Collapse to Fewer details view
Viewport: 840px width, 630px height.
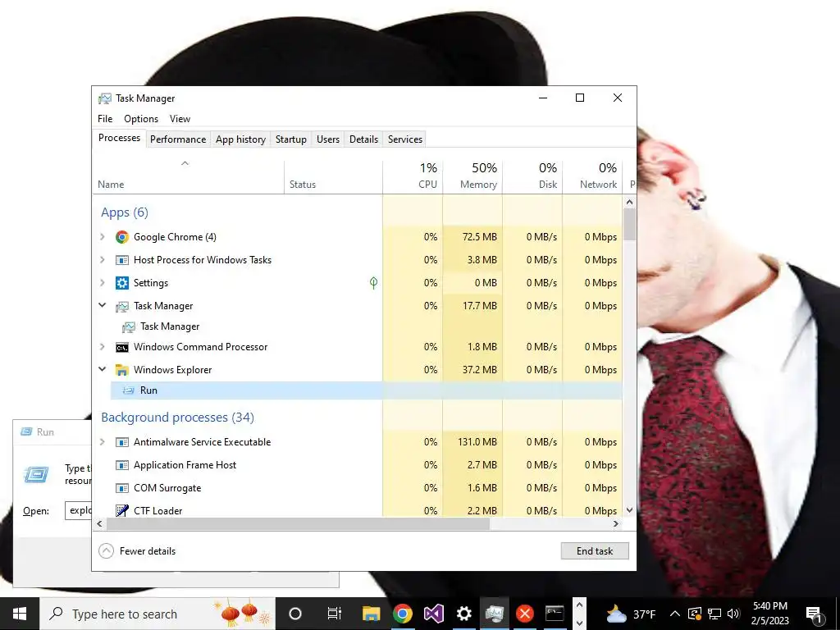137,550
